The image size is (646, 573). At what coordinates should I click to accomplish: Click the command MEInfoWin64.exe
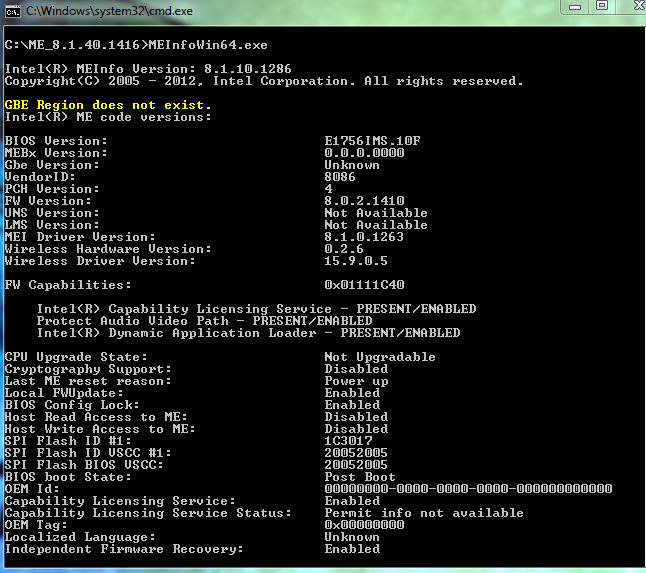(x=208, y=45)
